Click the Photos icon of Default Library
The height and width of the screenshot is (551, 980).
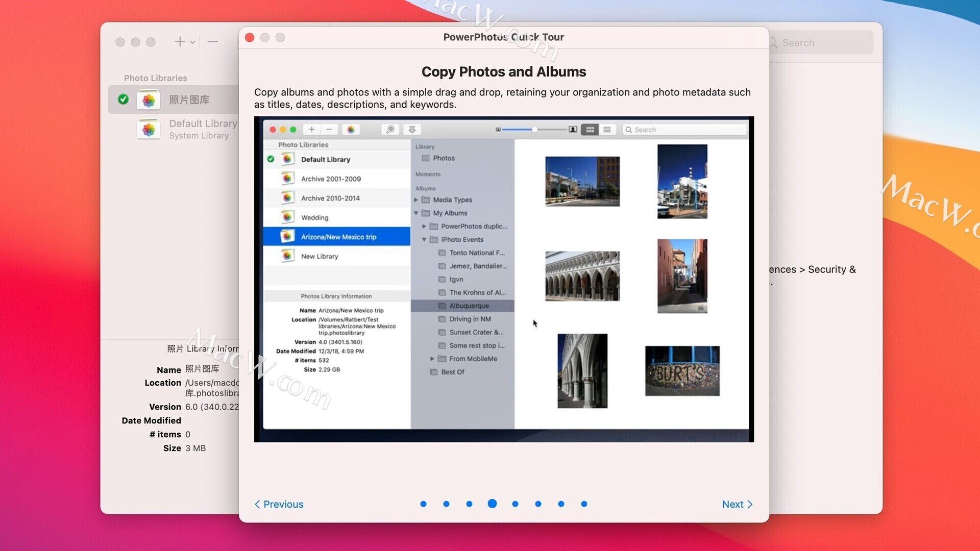tap(149, 130)
